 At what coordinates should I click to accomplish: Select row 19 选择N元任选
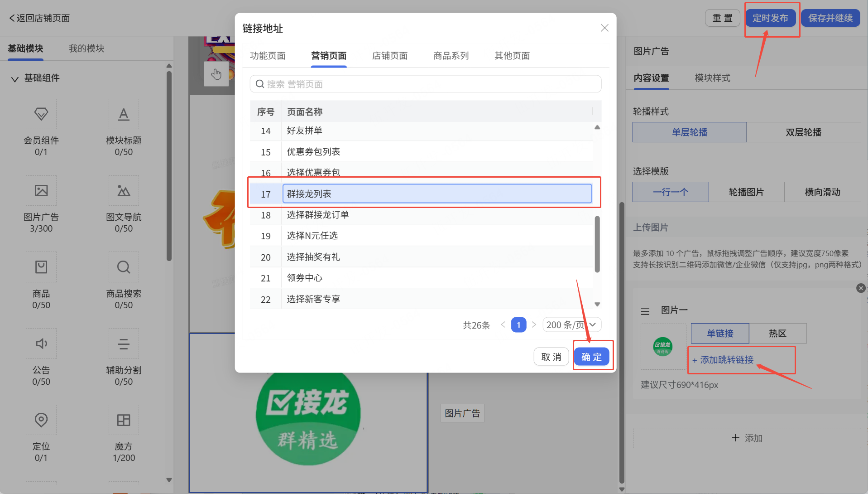click(x=421, y=236)
